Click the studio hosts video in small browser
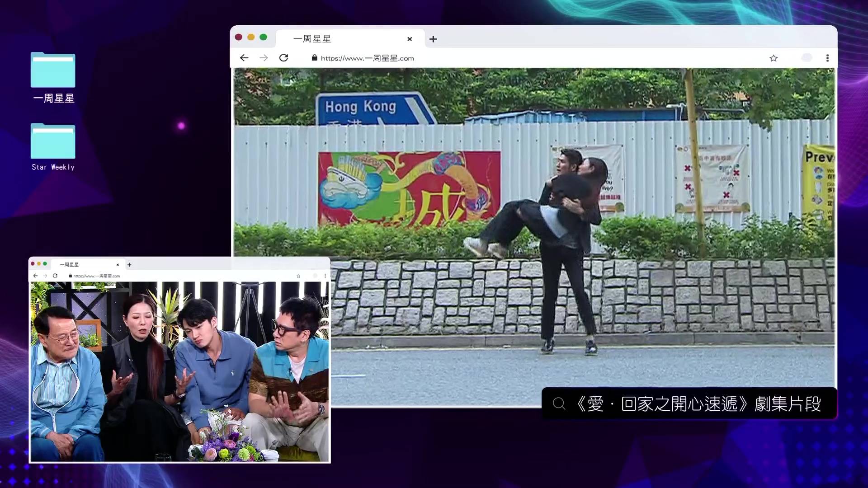 (x=180, y=371)
